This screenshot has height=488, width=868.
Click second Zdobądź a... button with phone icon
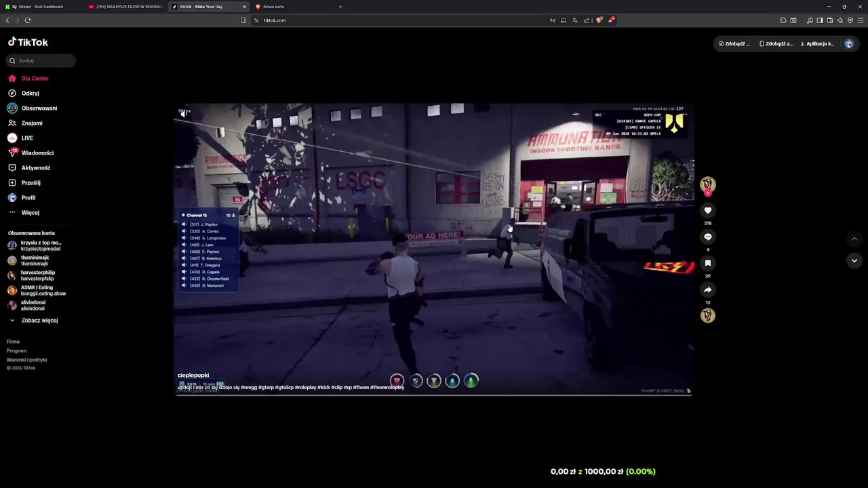point(776,44)
